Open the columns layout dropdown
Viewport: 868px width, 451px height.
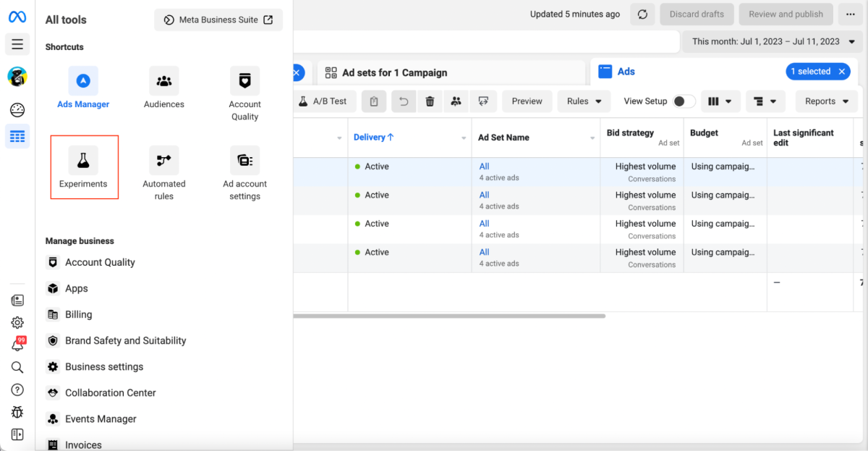coord(720,101)
